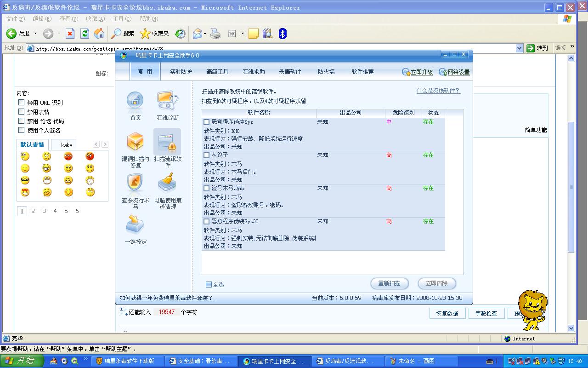Viewport: 588px width, 368px height.
Task: Check the 恶意程序伪装Sys checkbox
Action: click(207, 122)
